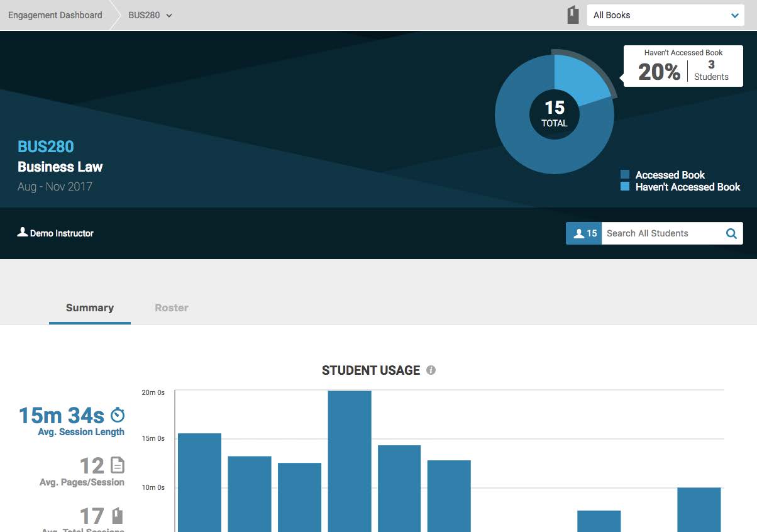Click the book icon beside All Books
This screenshot has width=757, height=532.
point(573,15)
